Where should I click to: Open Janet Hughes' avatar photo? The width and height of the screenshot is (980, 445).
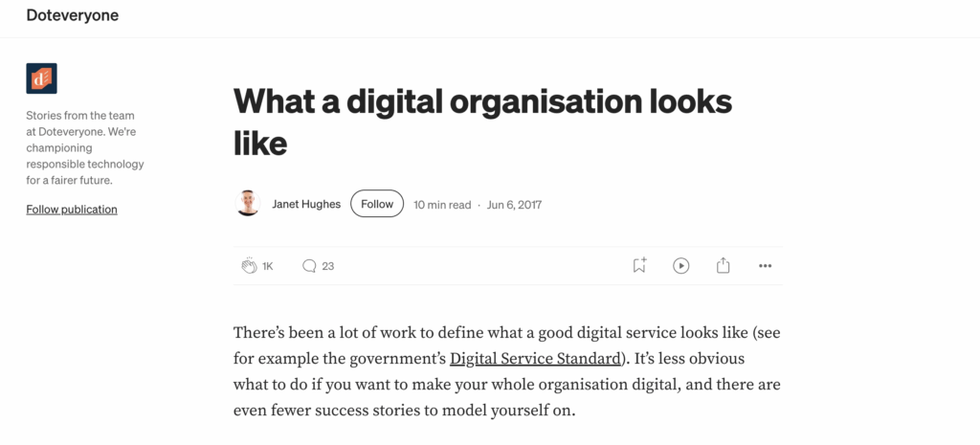(247, 204)
